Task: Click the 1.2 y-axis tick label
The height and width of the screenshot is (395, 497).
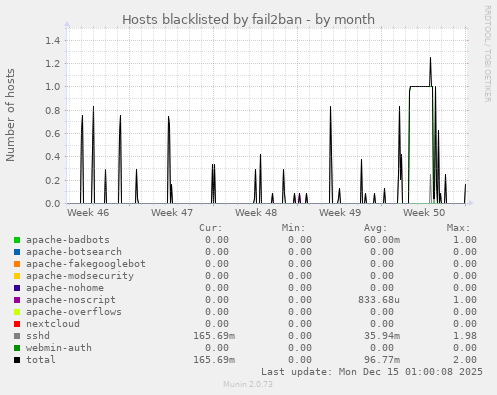Action: [x=53, y=64]
